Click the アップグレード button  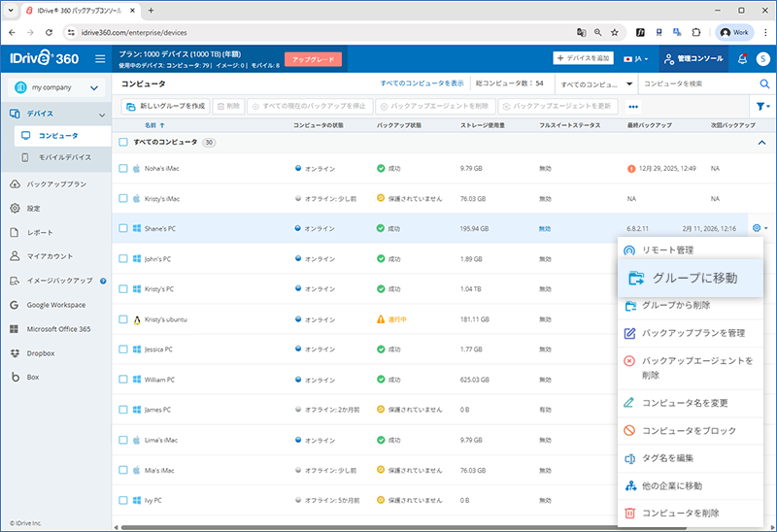pyautogui.click(x=314, y=59)
